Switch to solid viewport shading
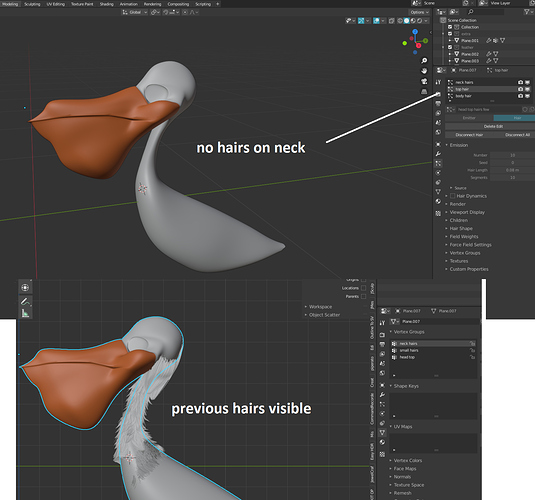This screenshot has height=500, width=535. tap(406, 21)
